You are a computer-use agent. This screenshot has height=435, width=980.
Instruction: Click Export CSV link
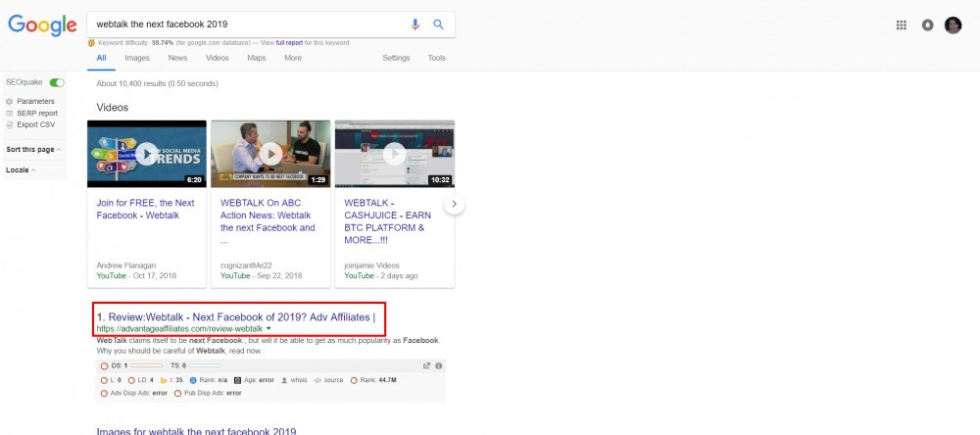(35, 124)
